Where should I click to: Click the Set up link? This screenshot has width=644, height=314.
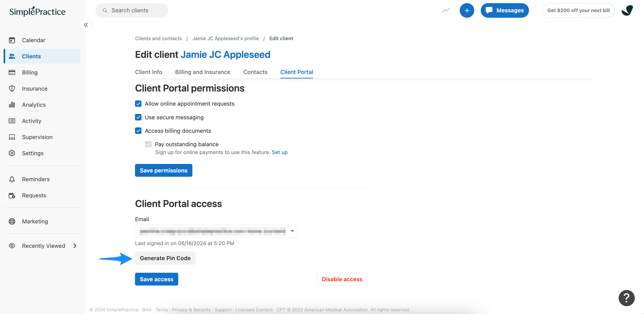coord(279,152)
